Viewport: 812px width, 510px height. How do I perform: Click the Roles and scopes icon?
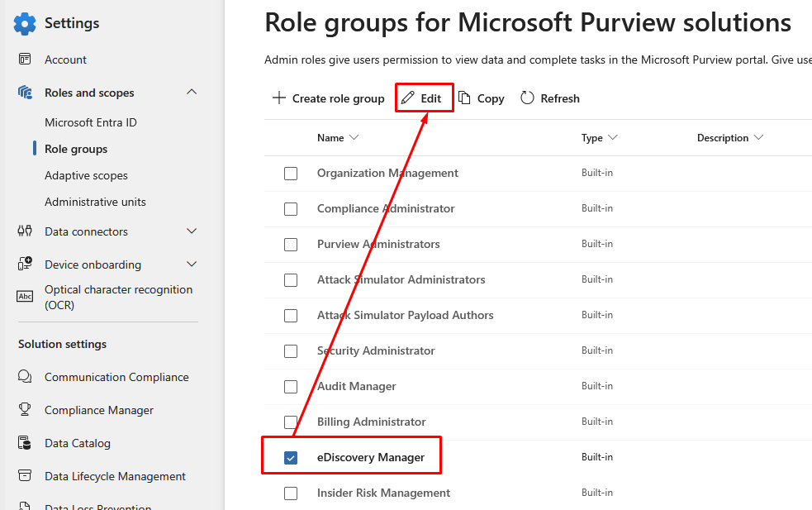click(x=25, y=93)
